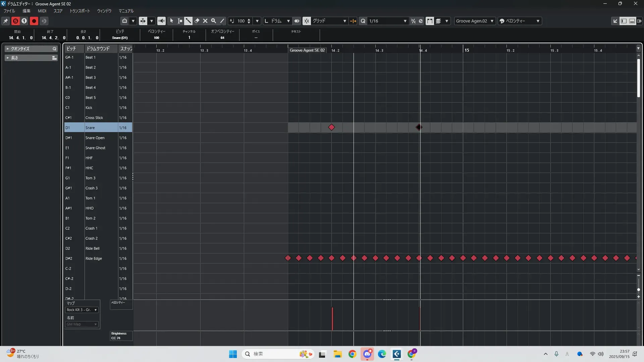Image resolution: width=644 pixels, height=362 pixels.
Task: Click the setup window layout gear icon
Action: [639, 21]
